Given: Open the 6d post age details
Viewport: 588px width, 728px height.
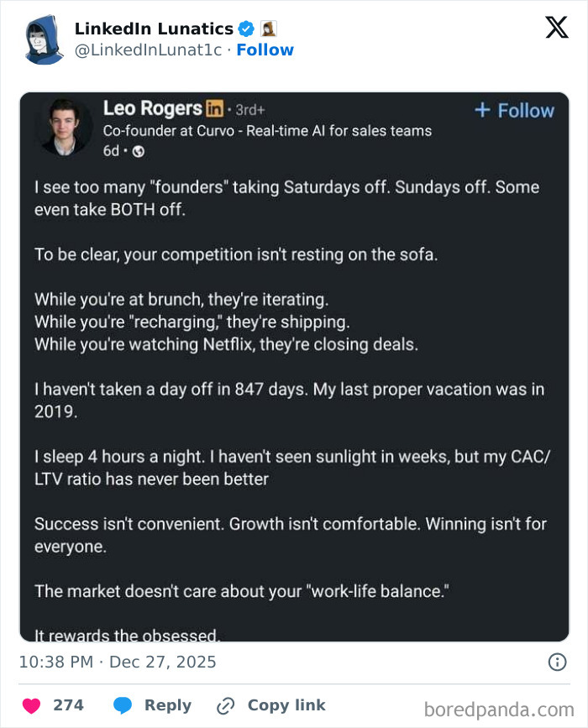Looking at the screenshot, I should coord(109,149).
